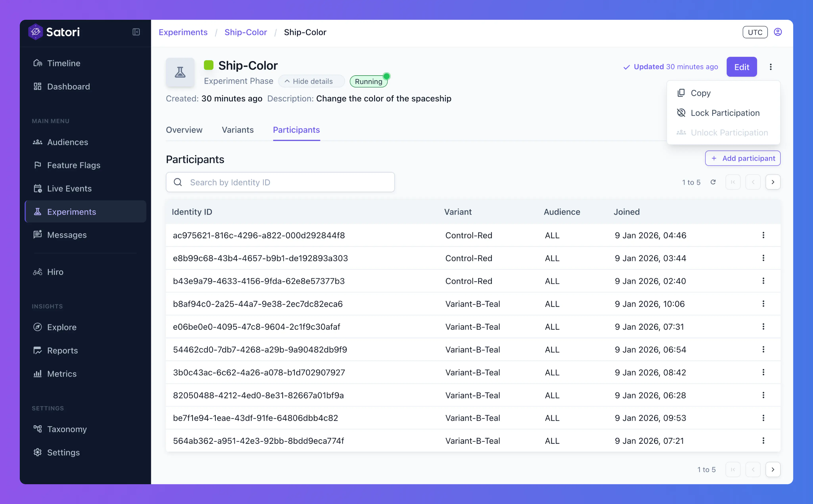Click the Add participant button
Image resolution: width=813 pixels, height=504 pixels.
click(743, 158)
